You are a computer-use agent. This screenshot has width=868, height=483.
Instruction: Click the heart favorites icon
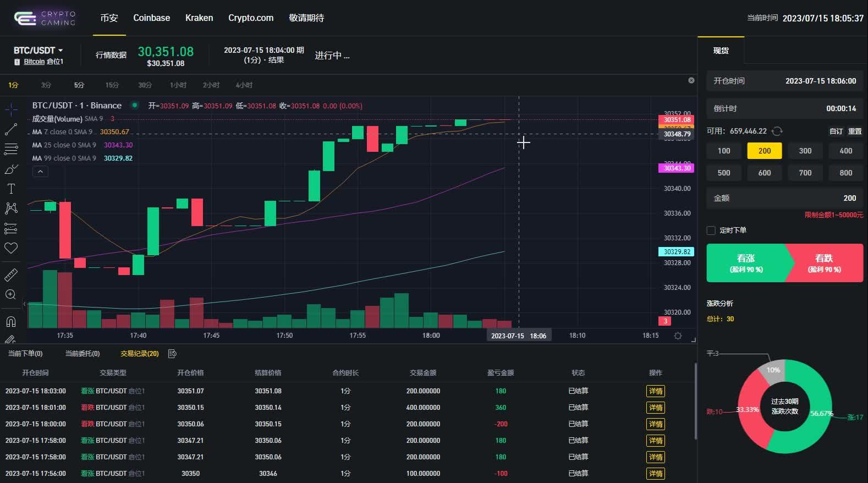(11, 248)
